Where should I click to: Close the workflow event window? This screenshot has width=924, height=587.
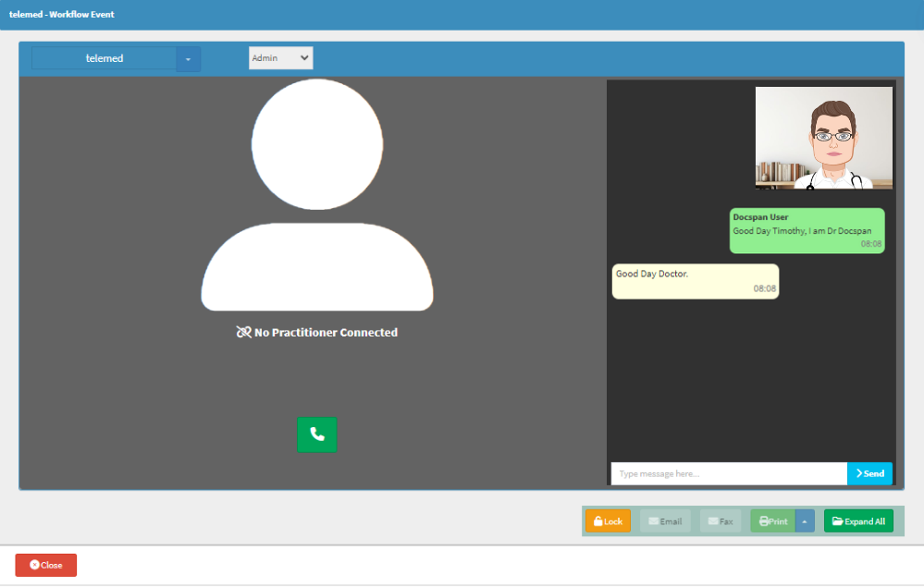[x=46, y=565]
